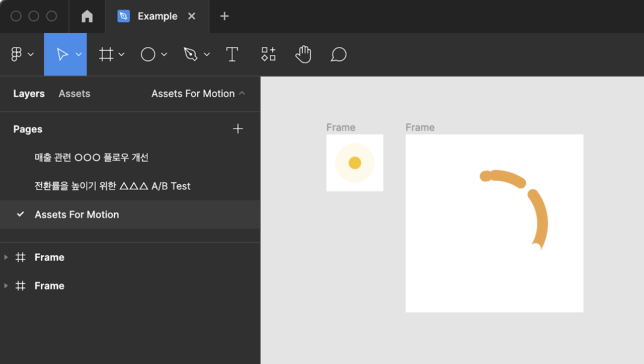
Task: Activate the Hand tool
Action: pyautogui.click(x=303, y=54)
